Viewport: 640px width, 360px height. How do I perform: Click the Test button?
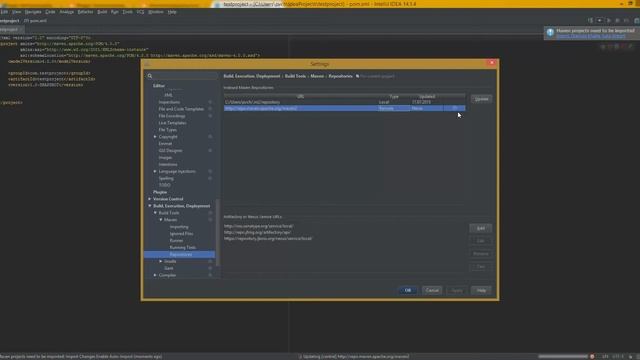[481, 267]
